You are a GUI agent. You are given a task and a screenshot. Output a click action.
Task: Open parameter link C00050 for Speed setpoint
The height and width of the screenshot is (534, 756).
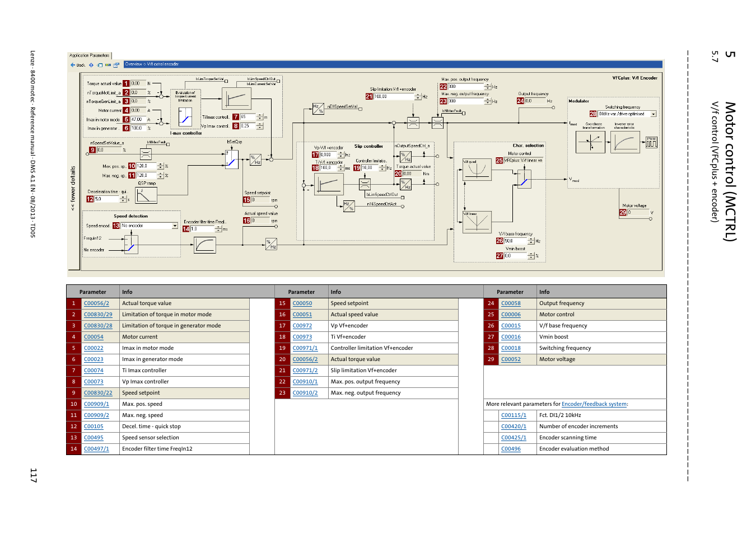[302, 303]
